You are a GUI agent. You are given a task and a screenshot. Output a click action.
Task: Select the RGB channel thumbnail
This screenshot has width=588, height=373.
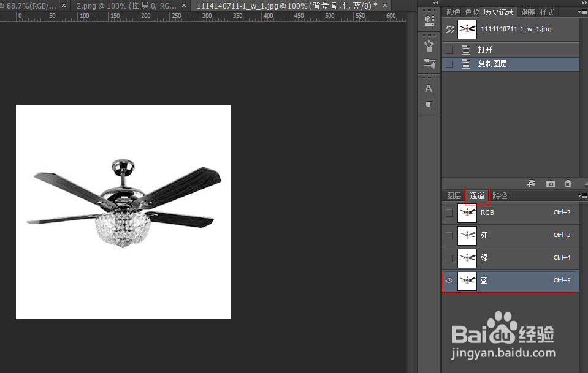click(467, 213)
